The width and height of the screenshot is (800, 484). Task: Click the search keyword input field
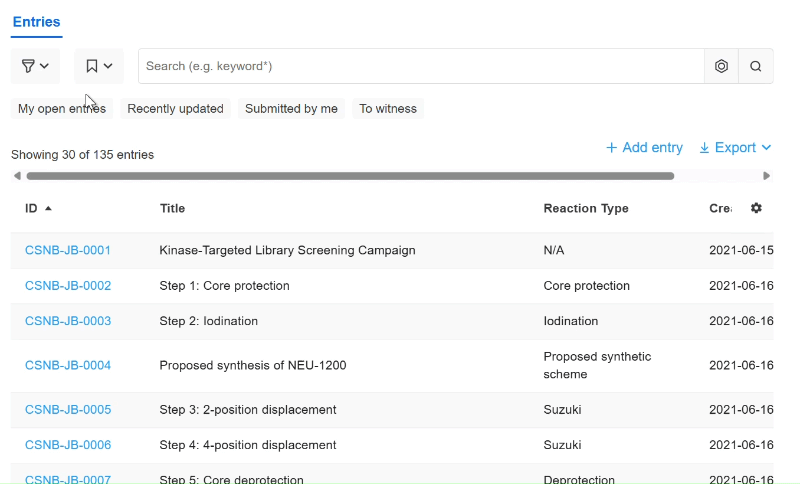[x=421, y=66]
